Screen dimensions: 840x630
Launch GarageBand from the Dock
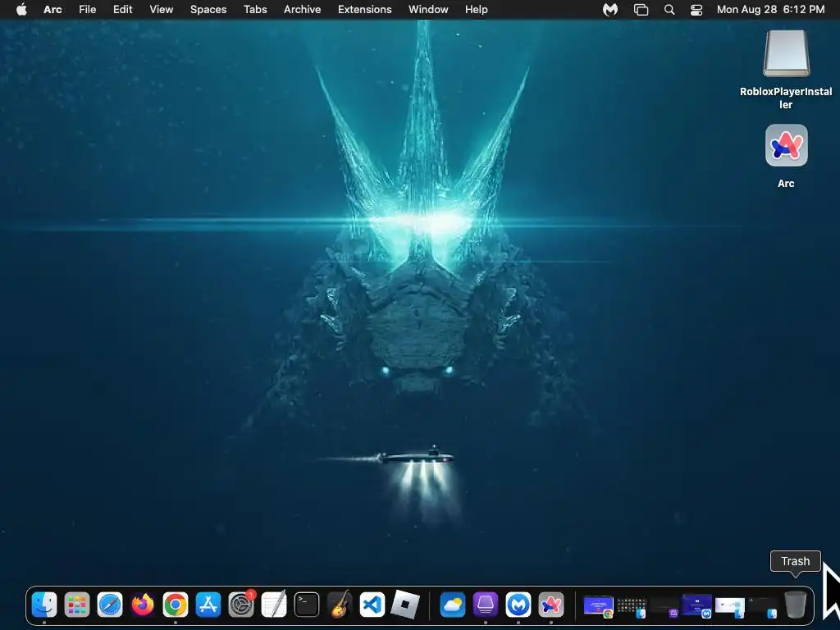pyautogui.click(x=340, y=605)
